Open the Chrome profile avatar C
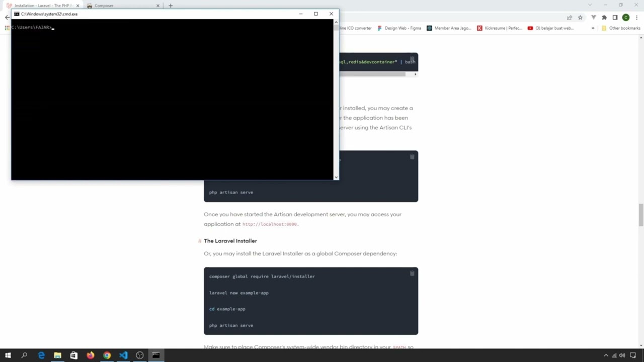The height and width of the screenshot is (362, 644). (626, 18)
